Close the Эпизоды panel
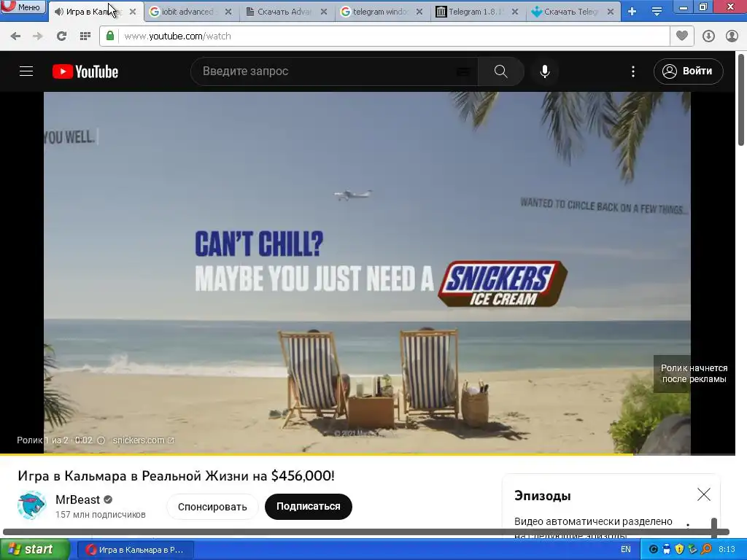This screenshot has height=560, width=747. point(704,494)
